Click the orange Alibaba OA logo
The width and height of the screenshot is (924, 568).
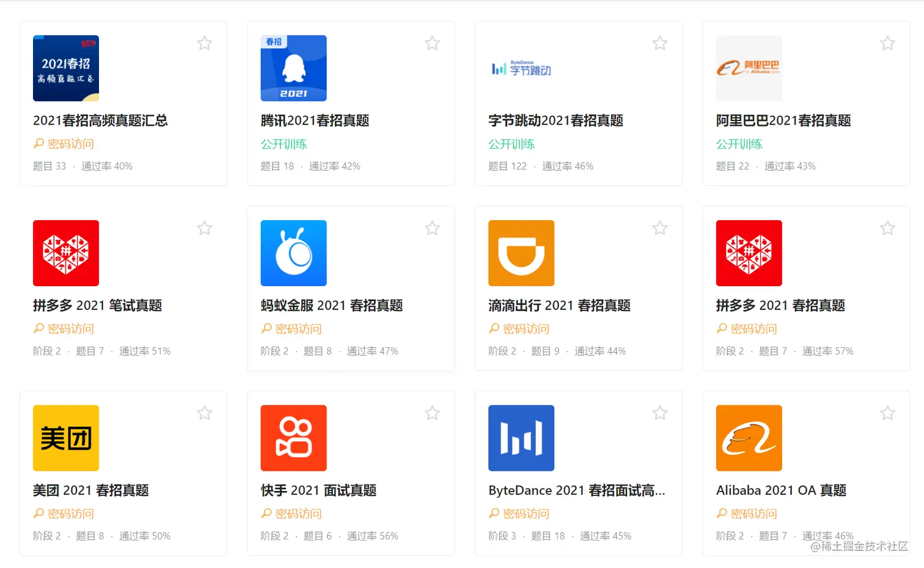coord(749,438)
